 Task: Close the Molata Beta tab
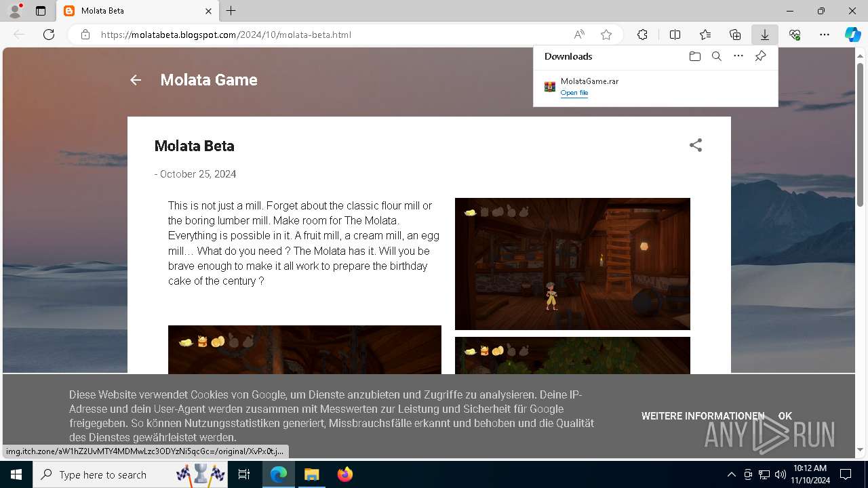tap(209, 11)
